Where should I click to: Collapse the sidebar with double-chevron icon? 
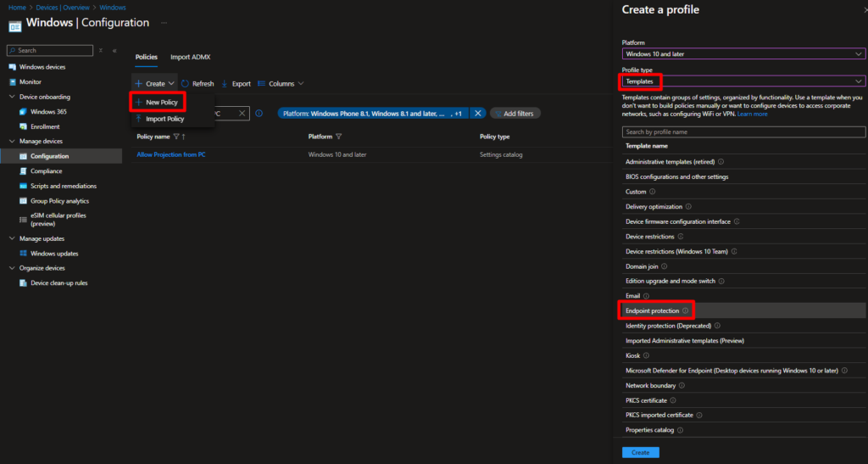(x=114, y=50)
